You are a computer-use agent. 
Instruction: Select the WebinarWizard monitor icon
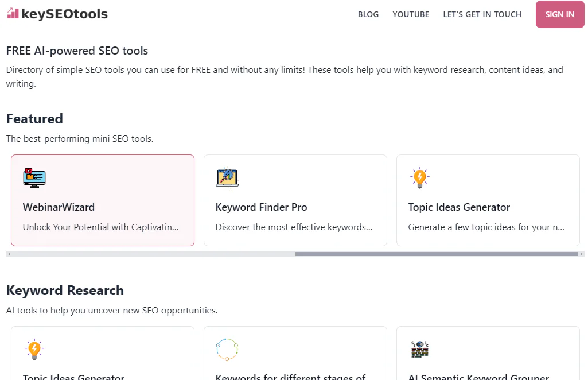point(34,178)
